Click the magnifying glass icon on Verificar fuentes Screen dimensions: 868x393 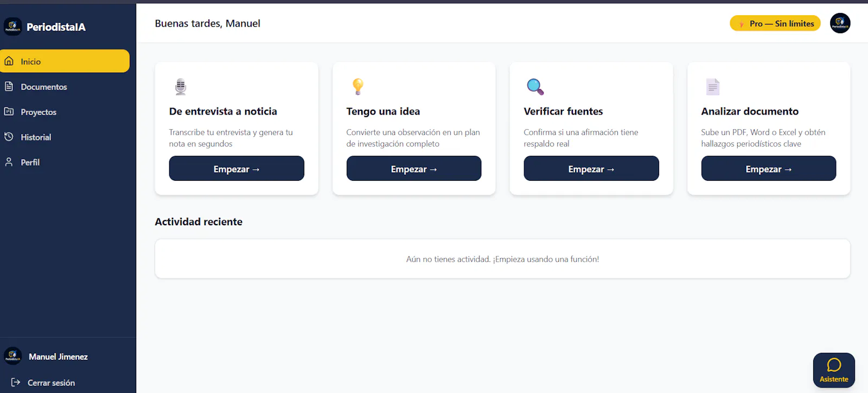pos(535,86)
